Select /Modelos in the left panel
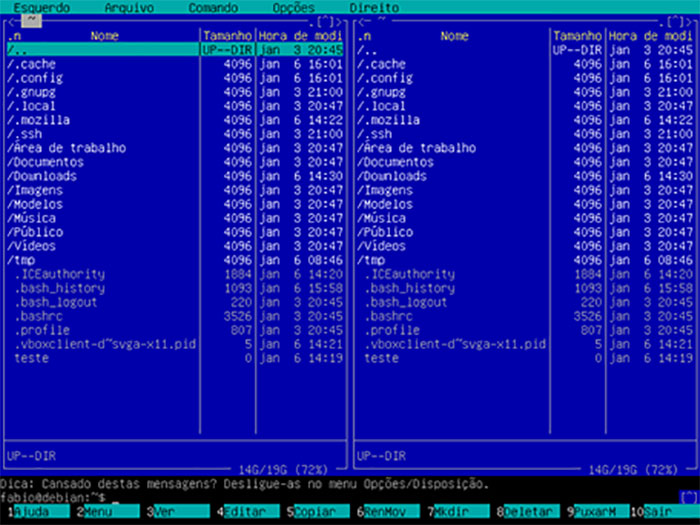Viewport: 700px width, 525px height. point(175,204)
